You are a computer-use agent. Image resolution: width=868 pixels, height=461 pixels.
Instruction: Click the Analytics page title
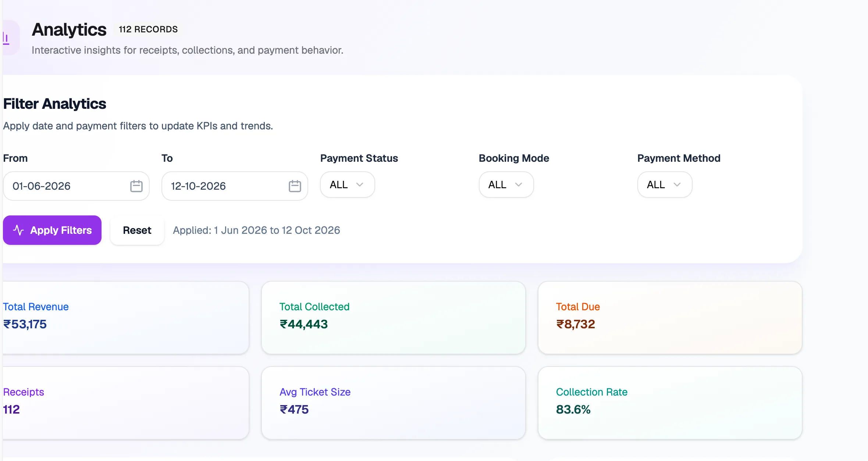click(x=69, y=30)
